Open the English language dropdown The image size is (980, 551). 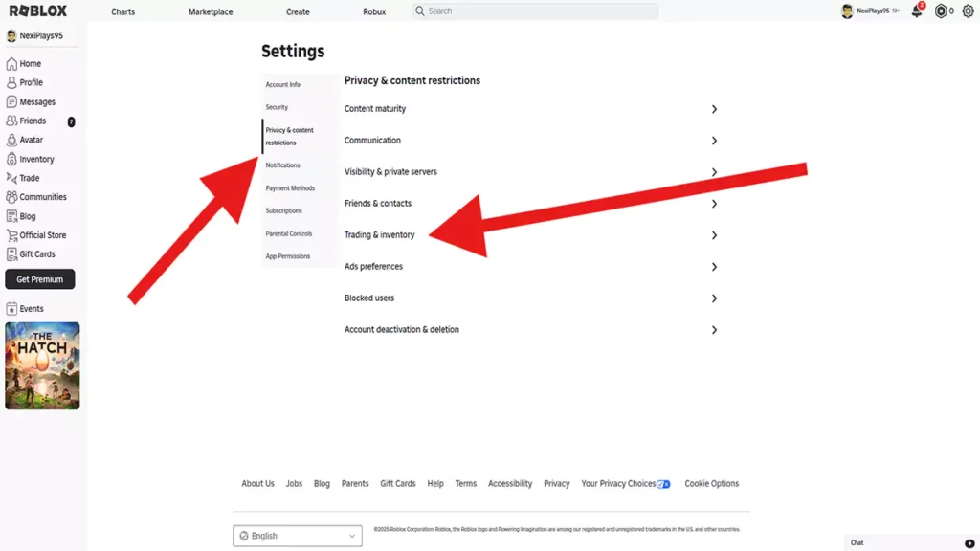pos(298,536)
